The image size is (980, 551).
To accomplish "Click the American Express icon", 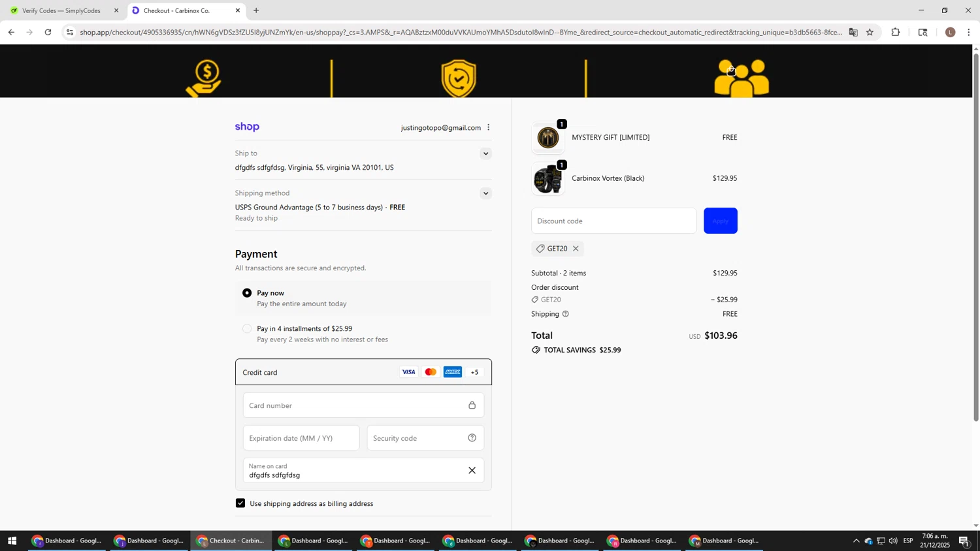I will coord(452,372).
